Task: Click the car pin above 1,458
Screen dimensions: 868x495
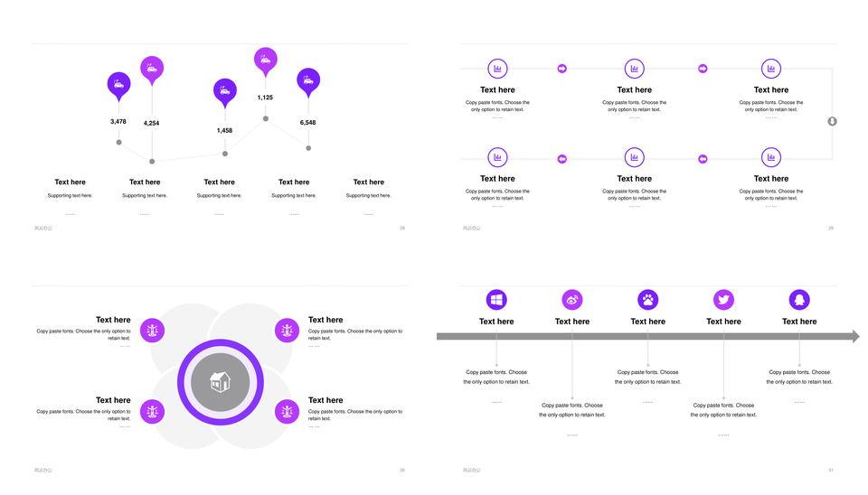Action: (224, 90)
